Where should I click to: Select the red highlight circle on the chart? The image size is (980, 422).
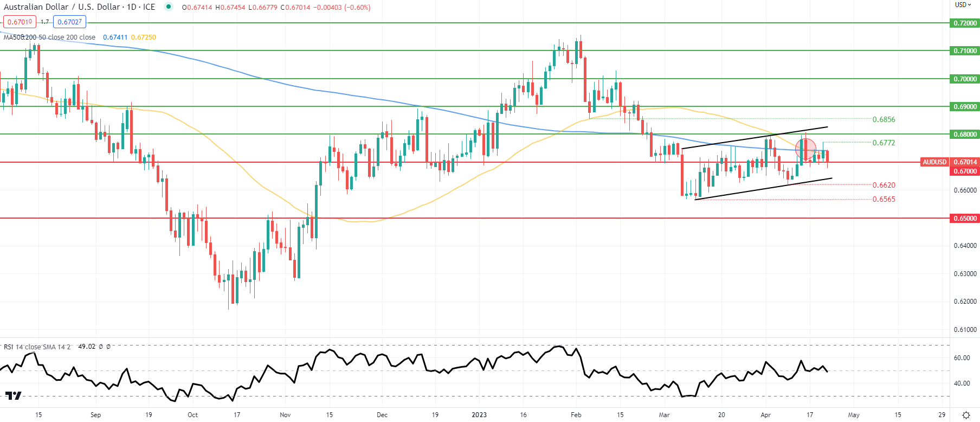805,149
